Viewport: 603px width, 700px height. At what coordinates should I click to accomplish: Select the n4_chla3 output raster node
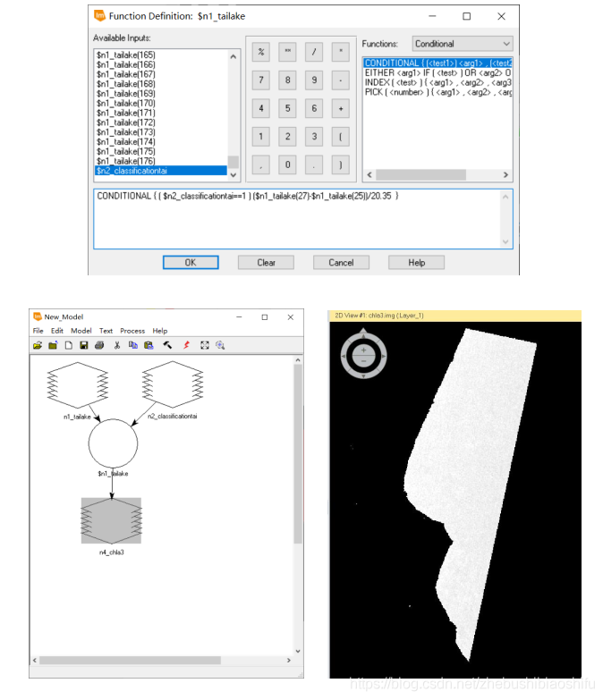(111, 520)
